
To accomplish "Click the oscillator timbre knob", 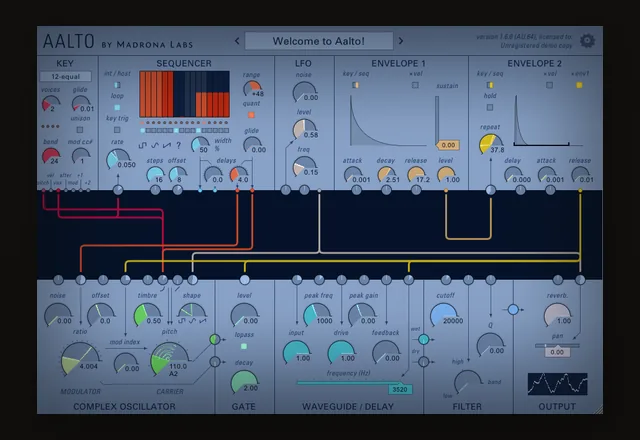I will pos(145,314).
